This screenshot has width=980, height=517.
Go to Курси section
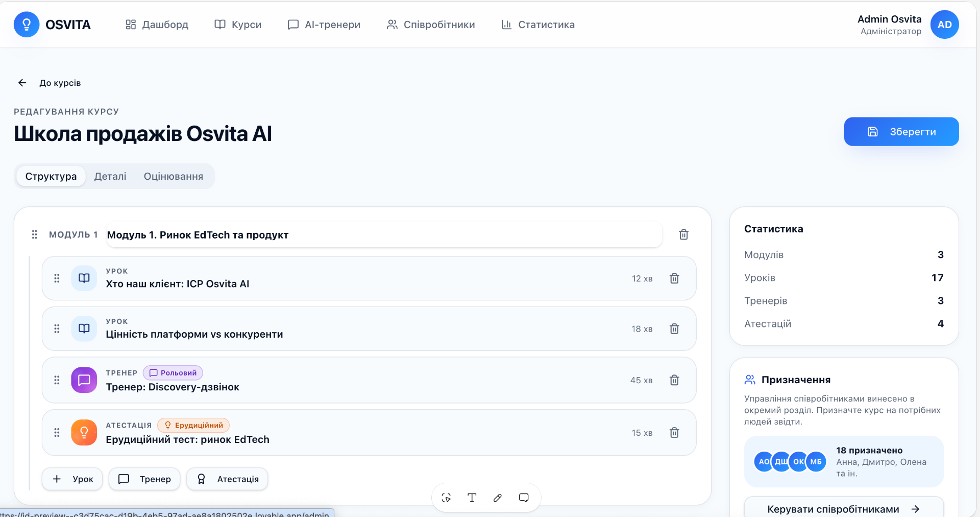(238, 25)
